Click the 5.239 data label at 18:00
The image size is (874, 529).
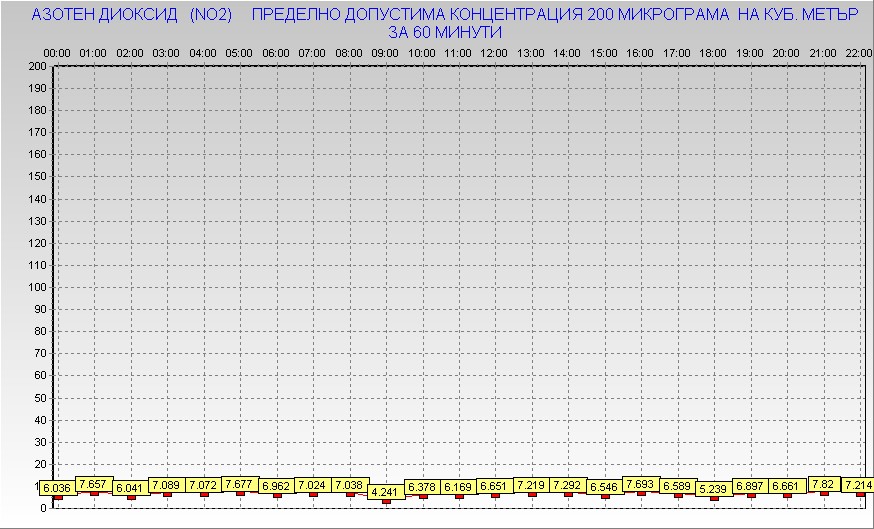713,489
